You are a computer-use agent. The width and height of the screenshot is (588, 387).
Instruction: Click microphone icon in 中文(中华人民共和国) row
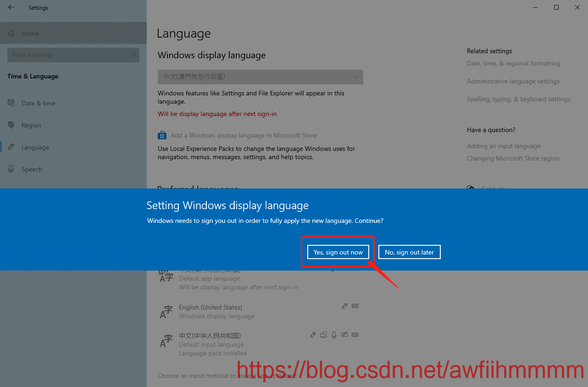[334, 335]
